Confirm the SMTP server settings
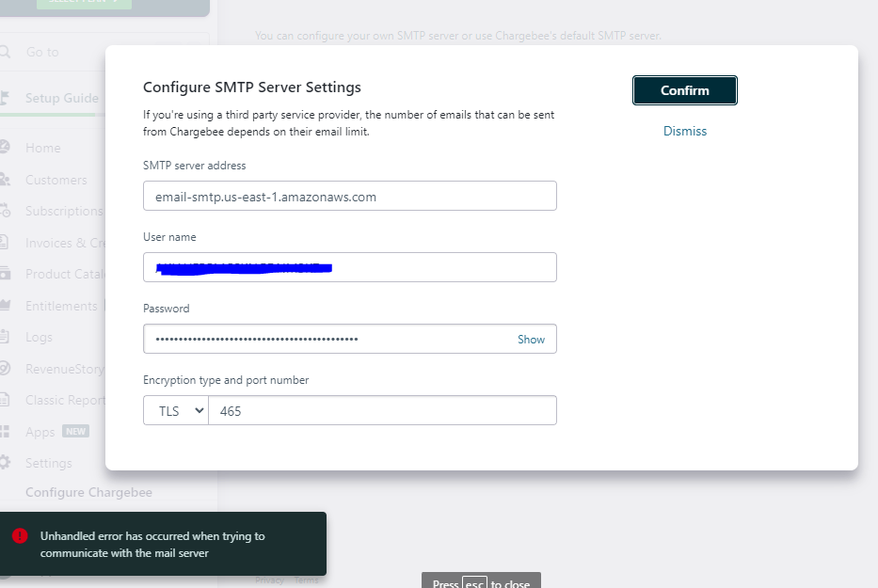Viewport: 878px width, 588px height. 684,90
